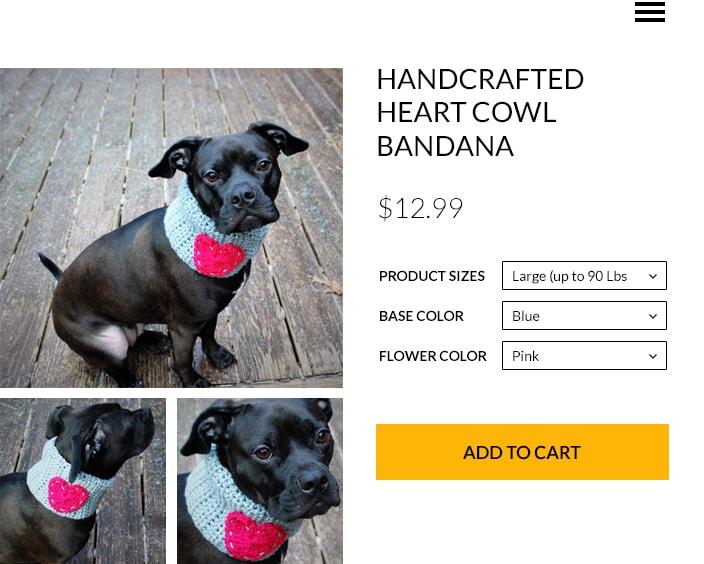704x564 pixels.
Task: Open the Flower Color dropdown
Action: [x=584, y=356]
